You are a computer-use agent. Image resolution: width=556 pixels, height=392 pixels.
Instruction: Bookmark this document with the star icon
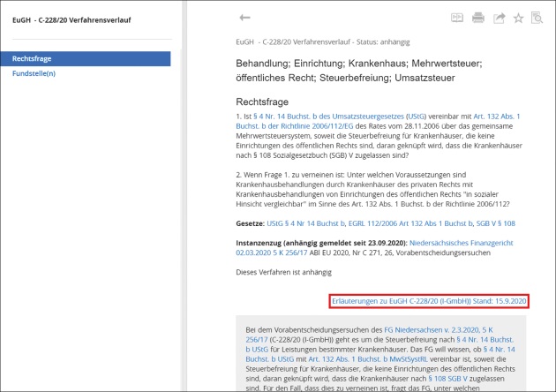pos(518,17)
